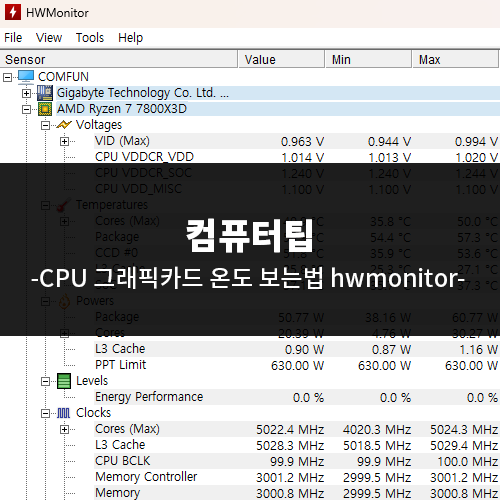Click Memory Controller value 3001.2 MHz
This screenshot has width=500, height=500.
click(x=290, y=478)
